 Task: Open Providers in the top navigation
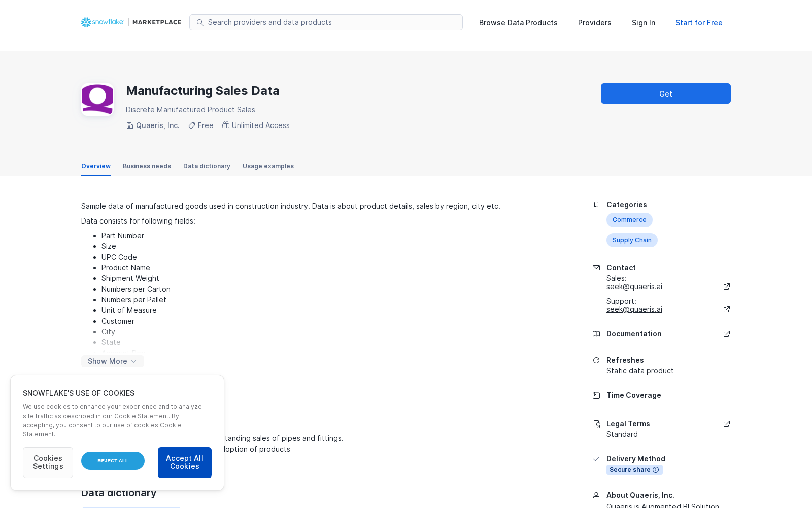[595, 23]
